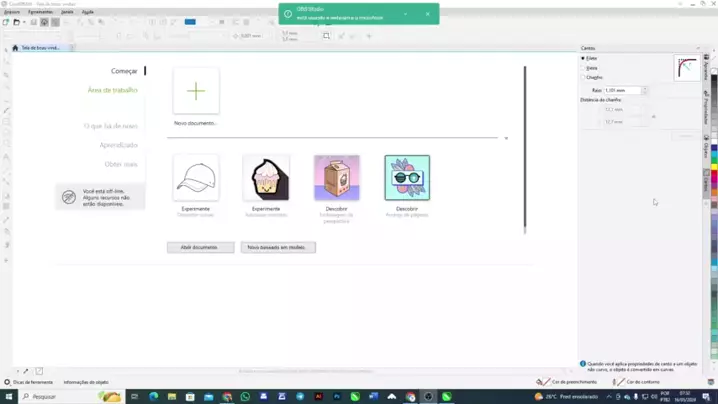Click the zoom tool icon in property bar
This screenshot has height=404, width=718.
(326, 36)
